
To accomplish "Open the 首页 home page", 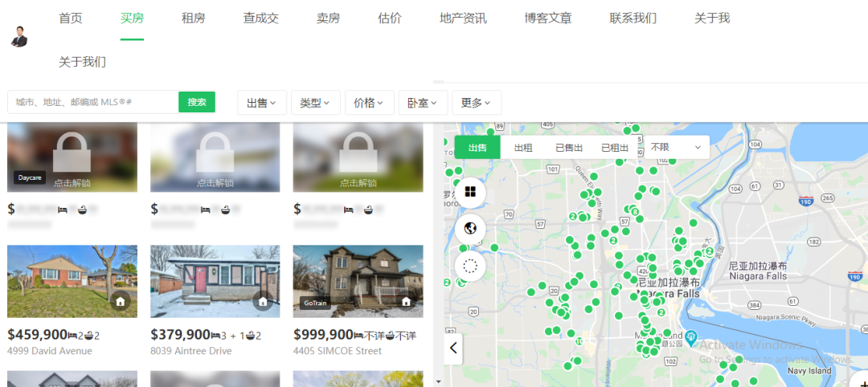I will pos(71,18).
